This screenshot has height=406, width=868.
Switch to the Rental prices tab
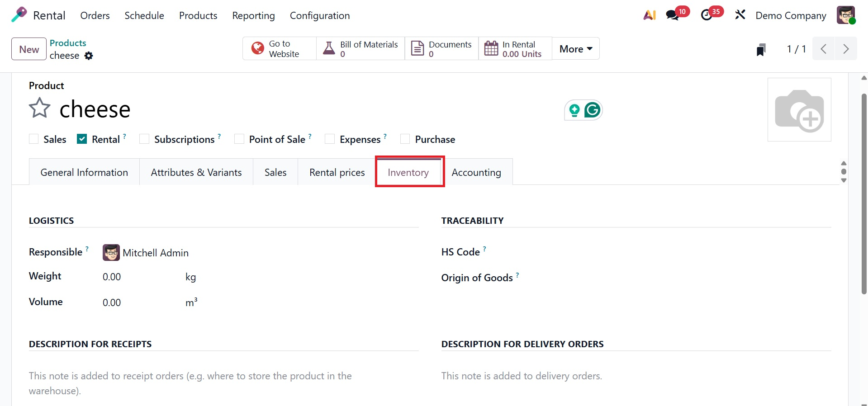click(337, 172)
